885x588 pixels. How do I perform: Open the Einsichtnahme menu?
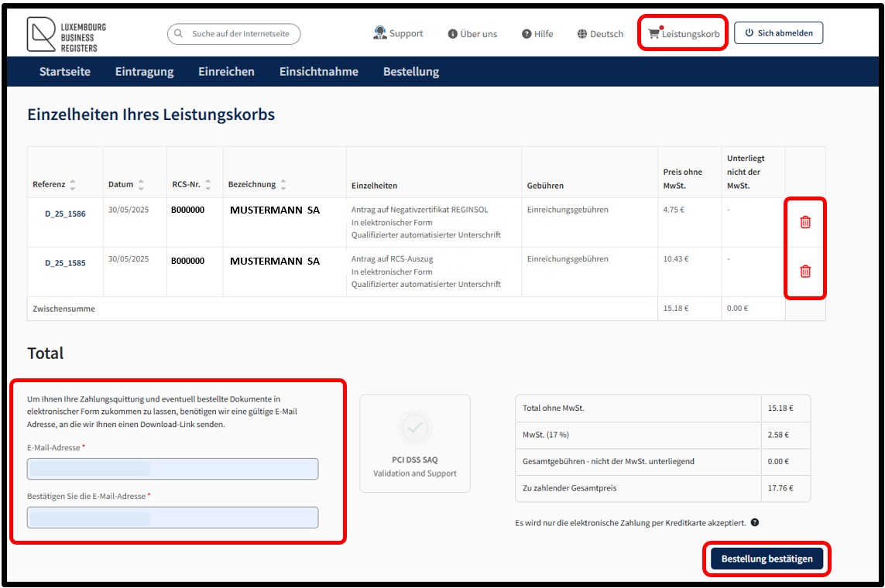click(x=319, y=72)
